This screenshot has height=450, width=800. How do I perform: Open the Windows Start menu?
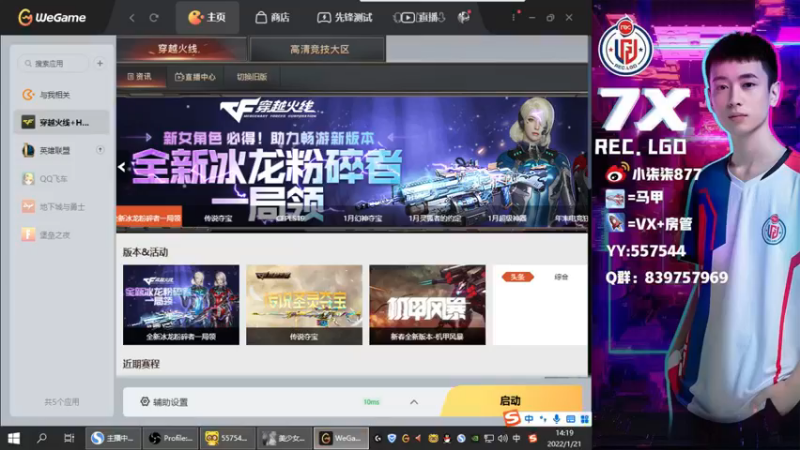14,438
